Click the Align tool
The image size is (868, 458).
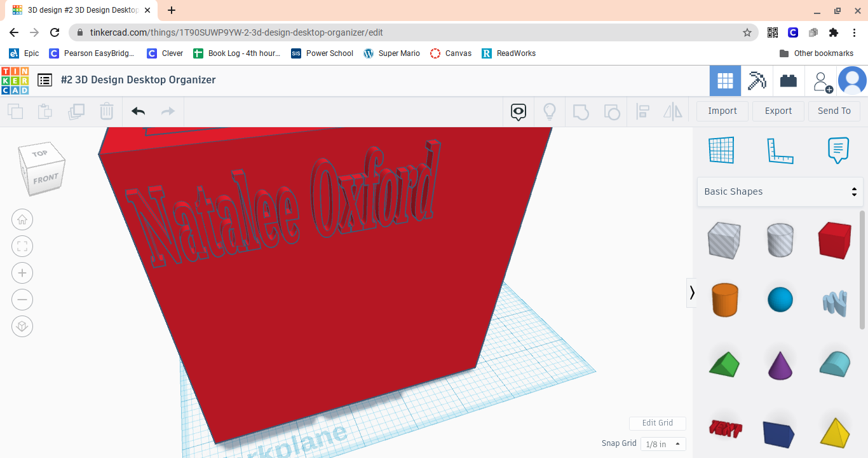[642, 111]
